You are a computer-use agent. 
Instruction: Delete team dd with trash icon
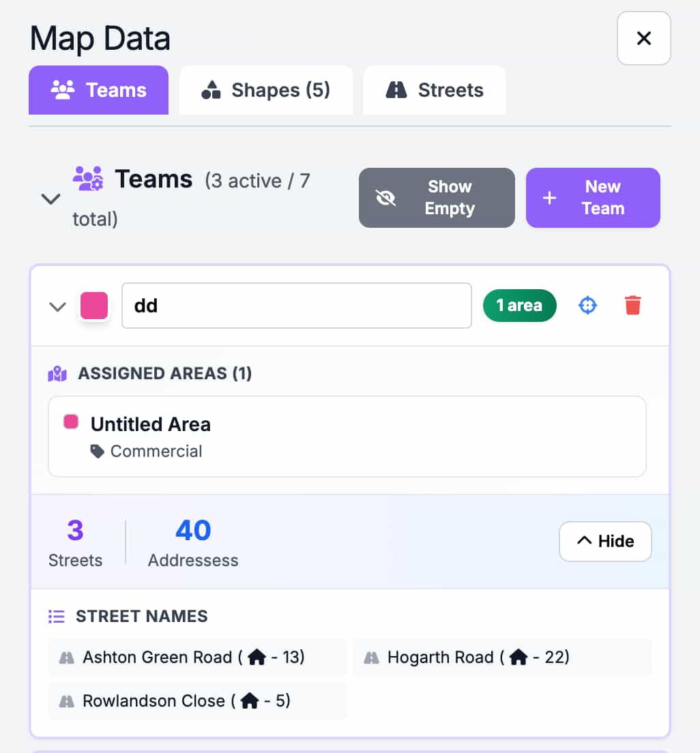[632, 306]
